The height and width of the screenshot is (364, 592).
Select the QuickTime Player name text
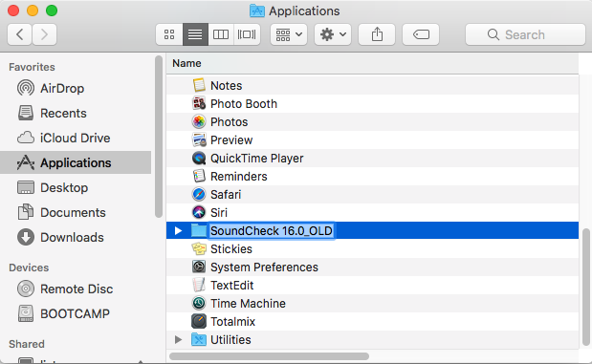coord(257,159)
